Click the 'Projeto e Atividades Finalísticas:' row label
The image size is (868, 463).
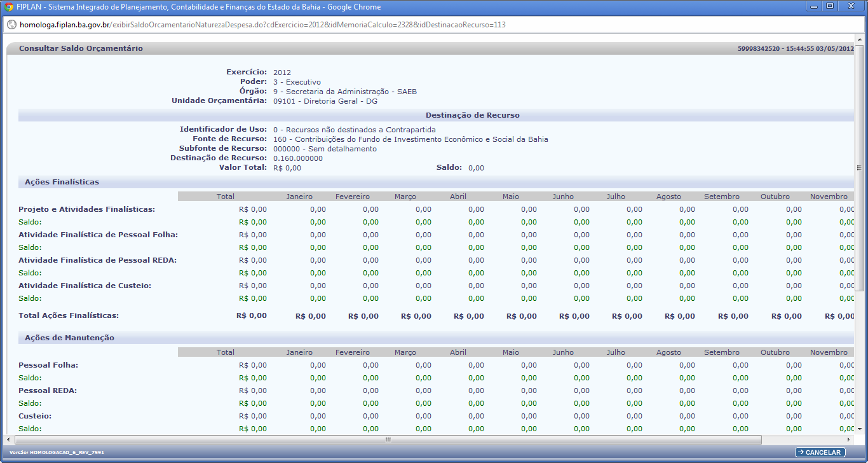[x=87, y=209]
